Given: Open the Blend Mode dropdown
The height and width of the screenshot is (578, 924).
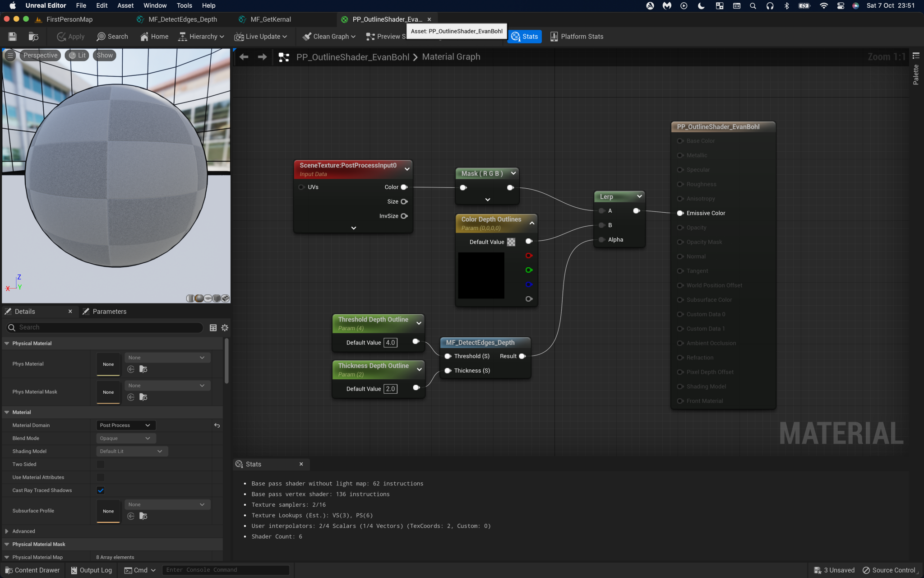Looking at the screenshot, I should pyautogui.click(x=125, y=438).
